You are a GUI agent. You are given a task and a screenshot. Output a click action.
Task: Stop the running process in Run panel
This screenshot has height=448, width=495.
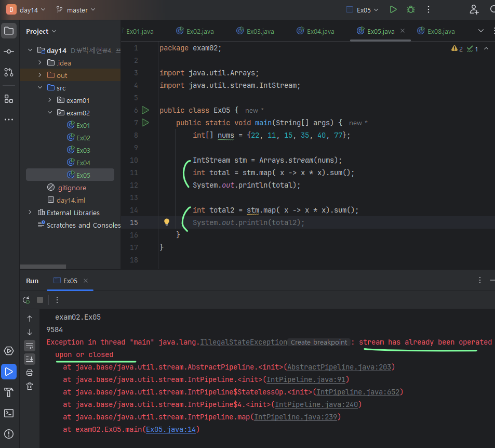click(40, 300)
